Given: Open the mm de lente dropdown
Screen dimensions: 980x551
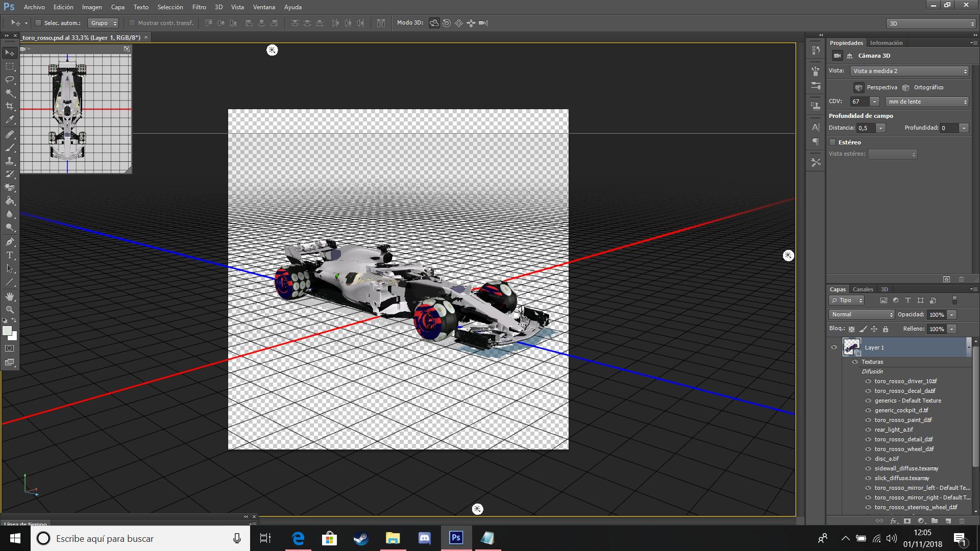Looking at the screenshot, I should [x=927, y=102].
